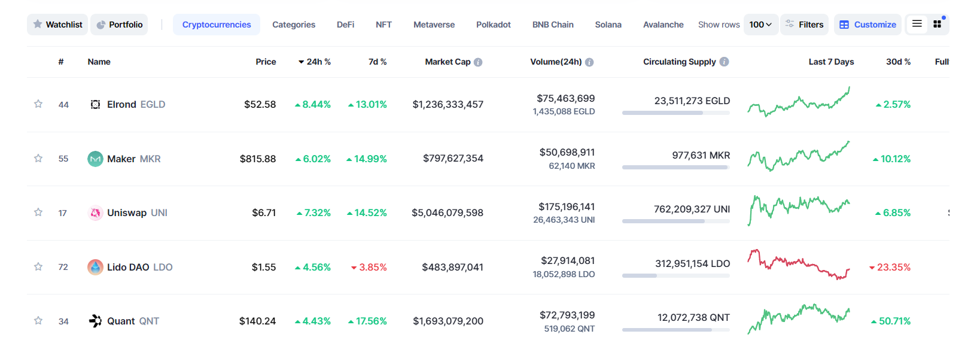
Task: Switch to the Metaverse tab
Action: point(434,25)
